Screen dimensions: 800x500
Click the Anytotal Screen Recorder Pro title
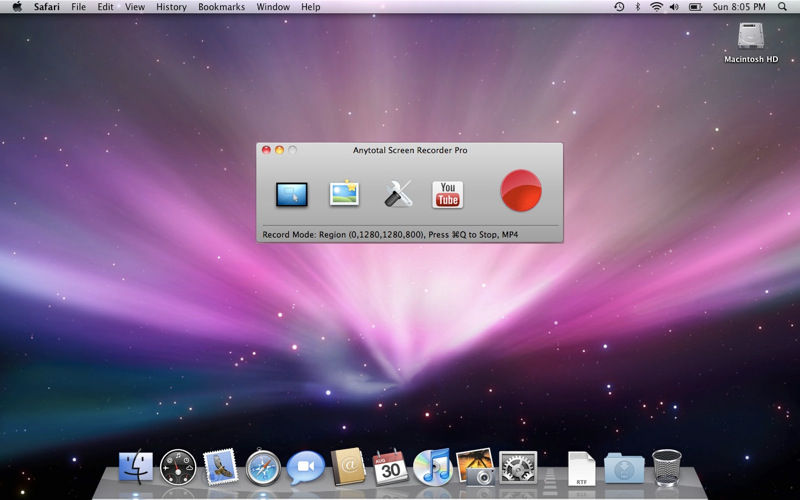tap(410, 150)
